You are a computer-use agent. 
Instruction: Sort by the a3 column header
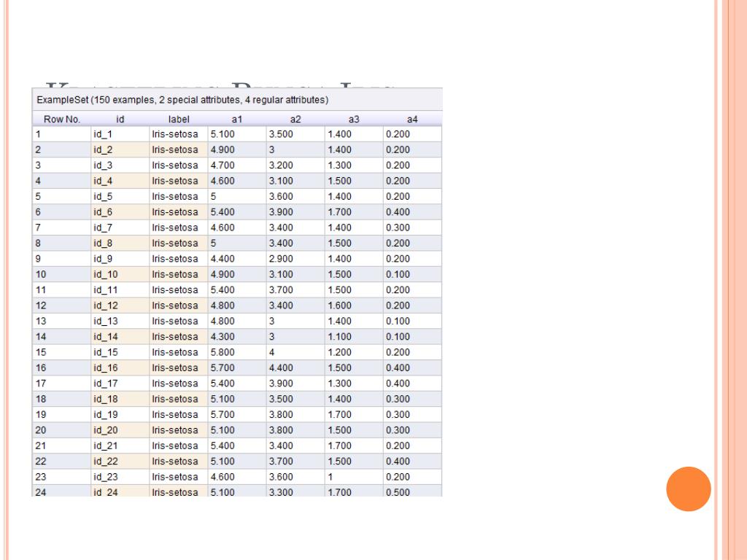(354, 119)
